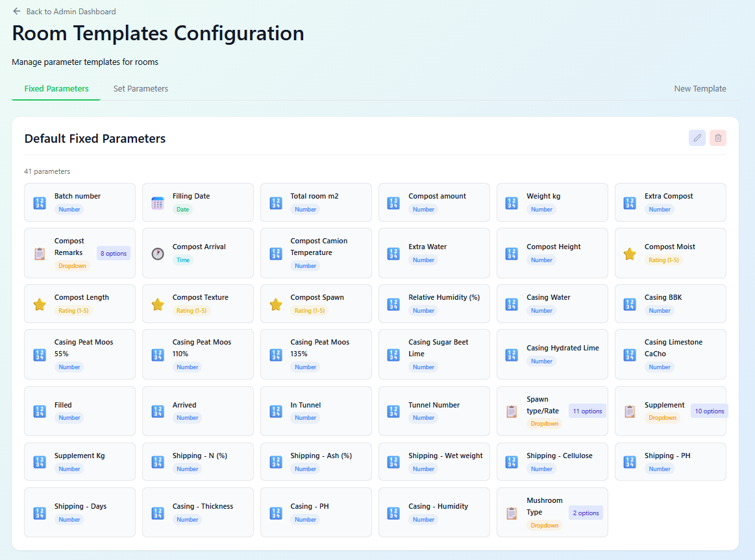Select the Casing Sugar Beet Lime parameter name
Image resolution: width=755 pixels, height=560 pixels.
pos(438,348)
